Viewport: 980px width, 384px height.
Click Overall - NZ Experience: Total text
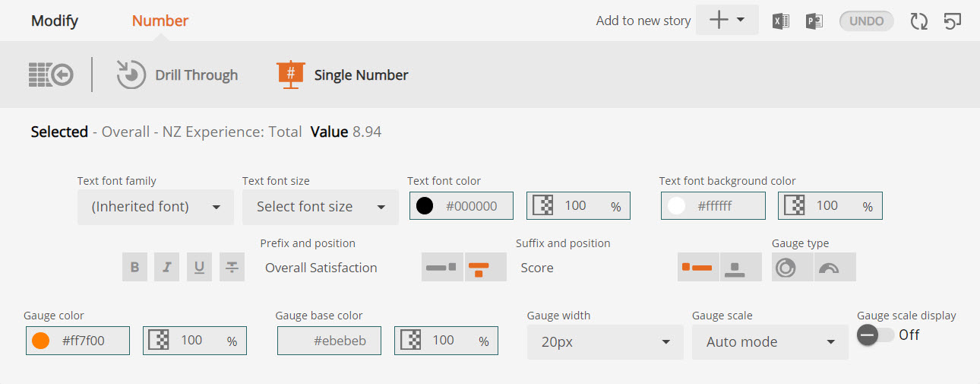[x=201, y=132]
